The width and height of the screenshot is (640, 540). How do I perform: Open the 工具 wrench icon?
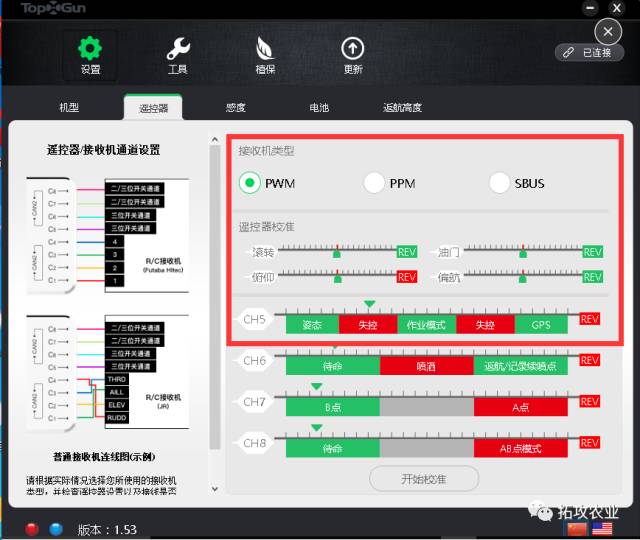178,49
